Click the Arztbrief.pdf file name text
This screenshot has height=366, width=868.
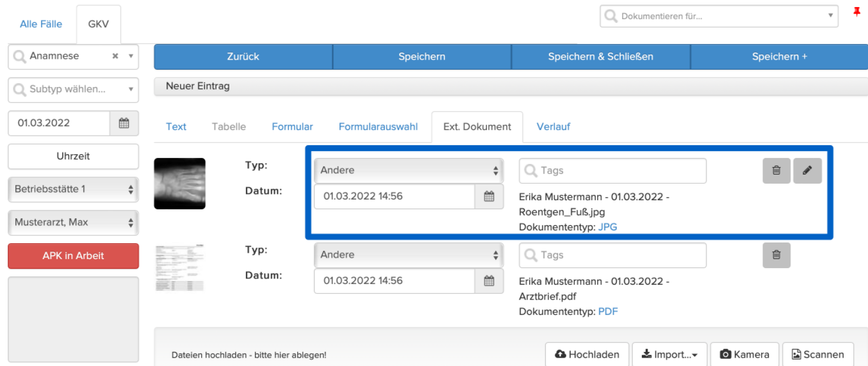tap(548, 296)
